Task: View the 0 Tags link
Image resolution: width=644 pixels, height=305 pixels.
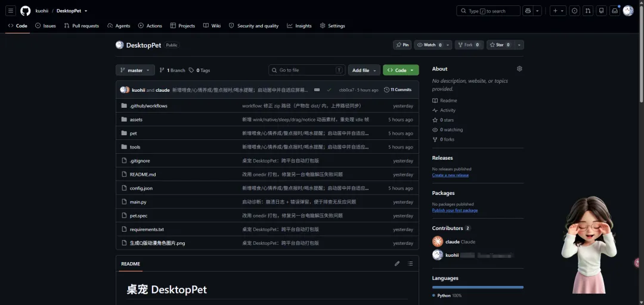Action: coord(200,70)
